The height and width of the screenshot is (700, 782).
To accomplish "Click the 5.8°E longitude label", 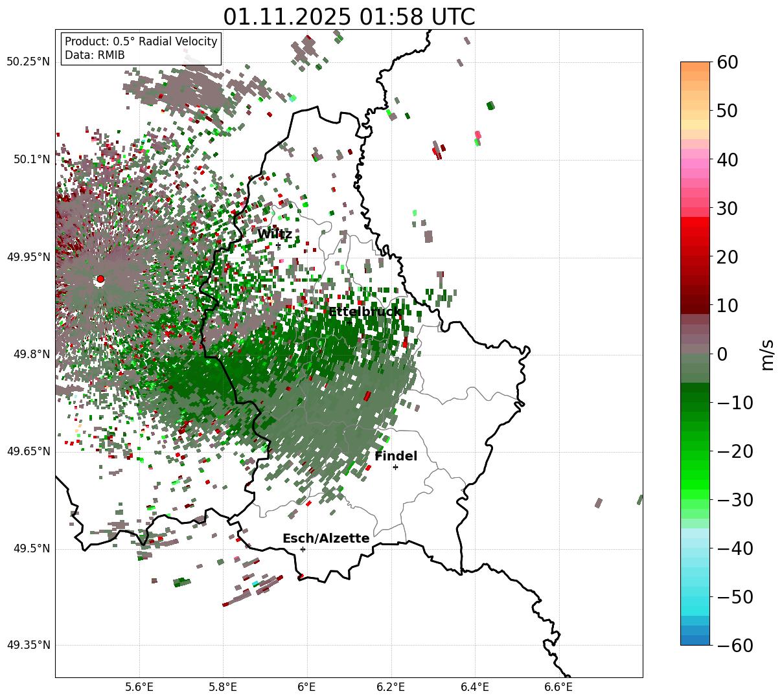I will [x=224, y=687].
